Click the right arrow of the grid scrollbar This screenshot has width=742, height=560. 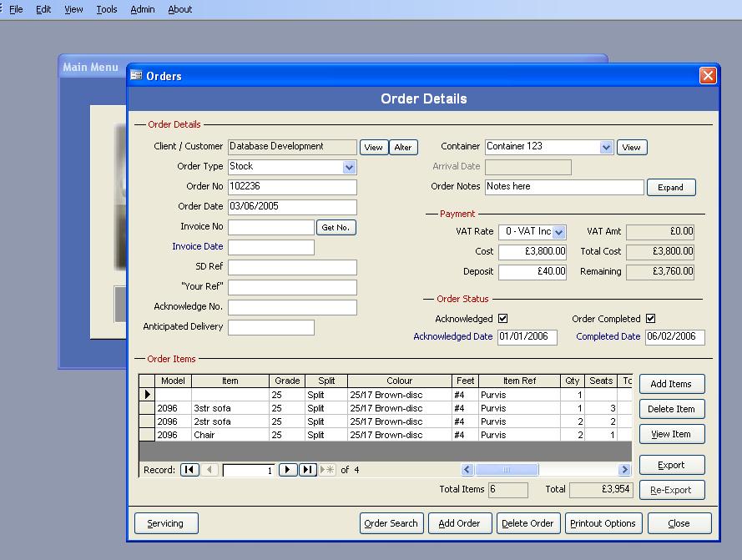point(623,469)
